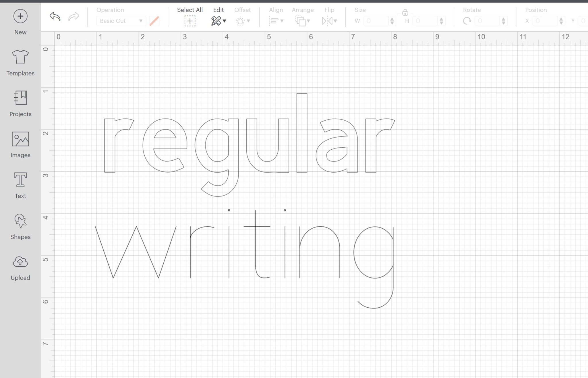Click the Rotate arrow icon
588x378 pixels.
(467, 21)
